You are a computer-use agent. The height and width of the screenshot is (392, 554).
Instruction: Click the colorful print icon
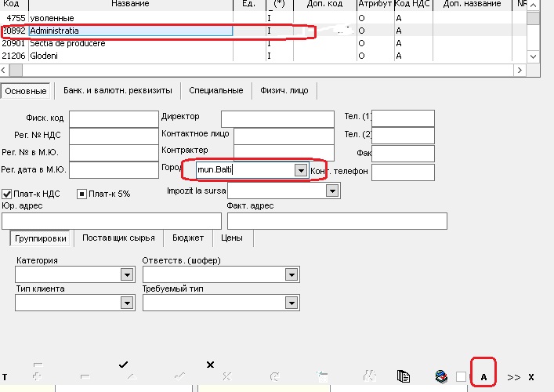click(x=441, y=376)
